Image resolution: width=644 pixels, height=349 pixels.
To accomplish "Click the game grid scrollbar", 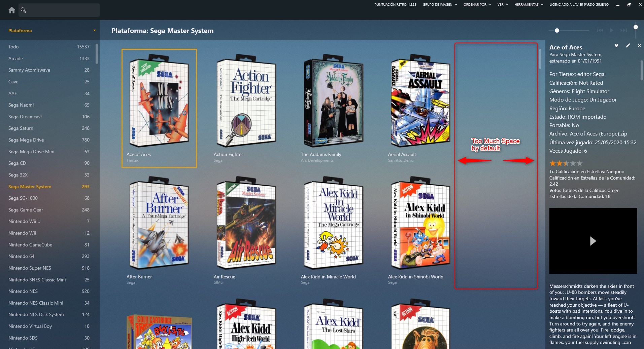I will 540,59.
